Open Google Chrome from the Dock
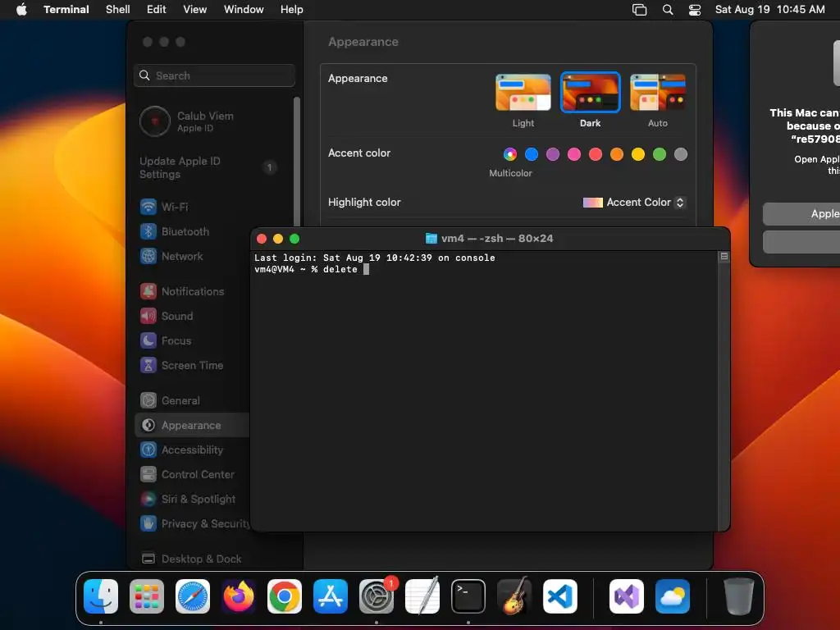 click(285, 596)
